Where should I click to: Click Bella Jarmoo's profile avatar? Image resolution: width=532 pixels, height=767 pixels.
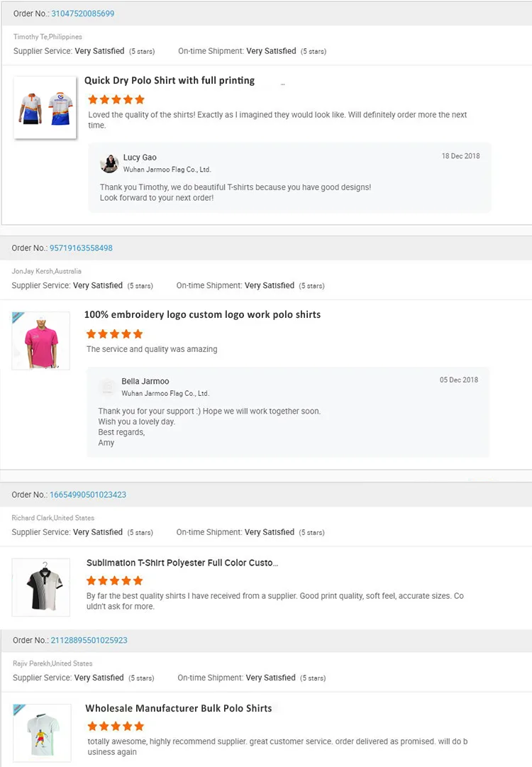[x=108, y=387]
